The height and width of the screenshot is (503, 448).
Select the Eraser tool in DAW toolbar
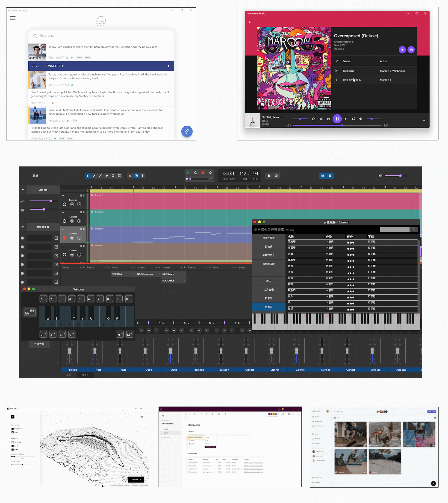pyautogui.click(x=107, y=176)
